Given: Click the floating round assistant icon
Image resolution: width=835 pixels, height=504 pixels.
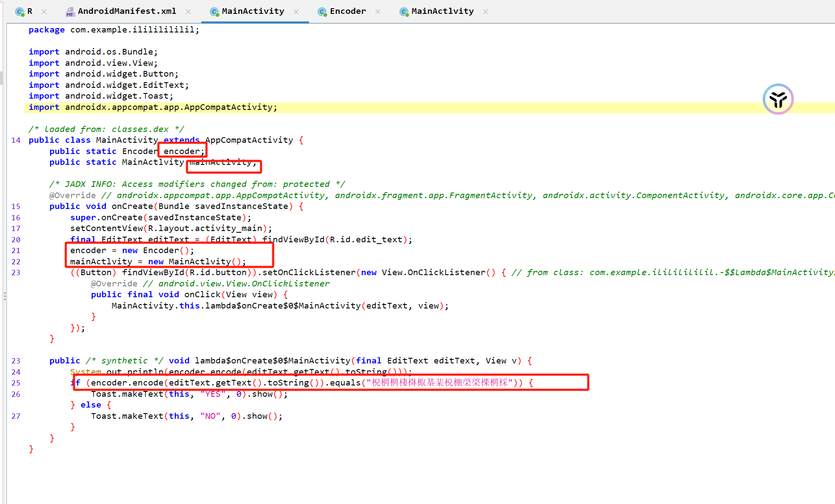Looking at the screenshot, I should click(778, 99).
